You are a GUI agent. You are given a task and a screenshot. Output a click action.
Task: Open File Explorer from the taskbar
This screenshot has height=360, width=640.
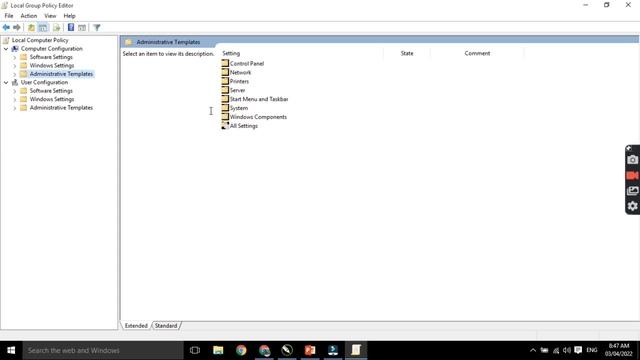pyautogui.click(x=218, y=350)
